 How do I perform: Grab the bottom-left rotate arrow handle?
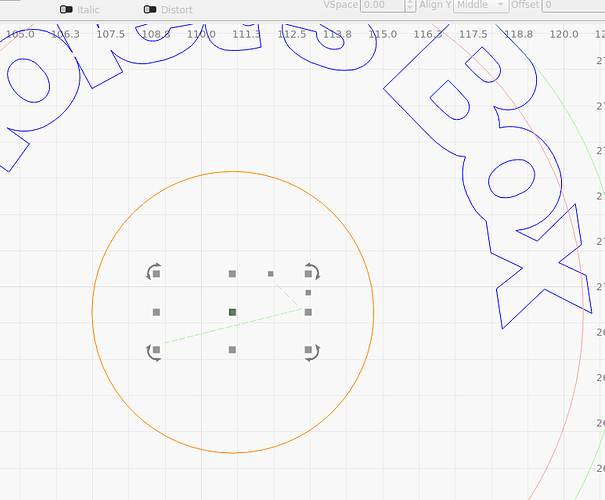point(154,352)
